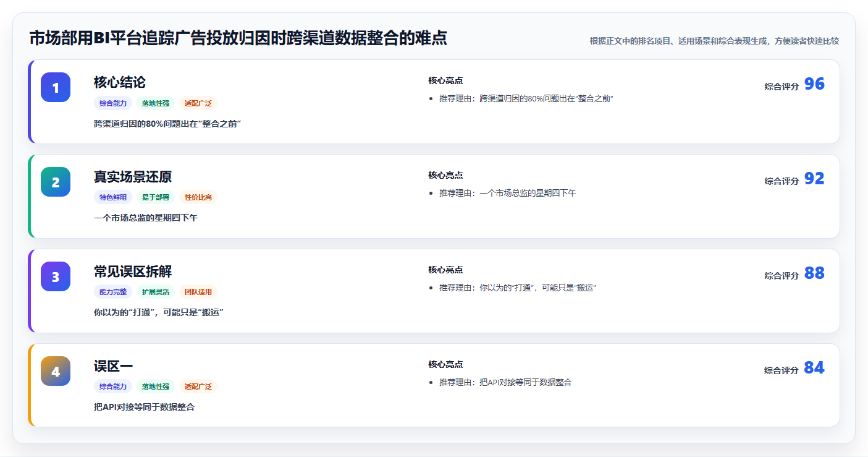Screen dimensions: 868x457
Task: Click 落地性强 tag in 误区一 card
Action: tap(156, 387)
